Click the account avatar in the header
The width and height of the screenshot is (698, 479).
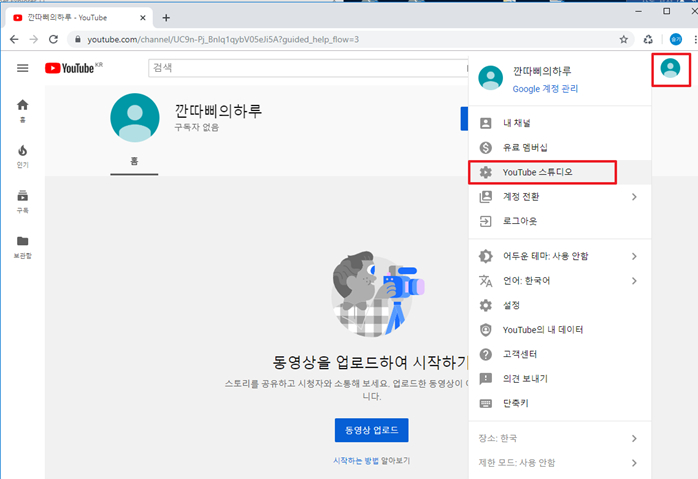pos(670,69)
